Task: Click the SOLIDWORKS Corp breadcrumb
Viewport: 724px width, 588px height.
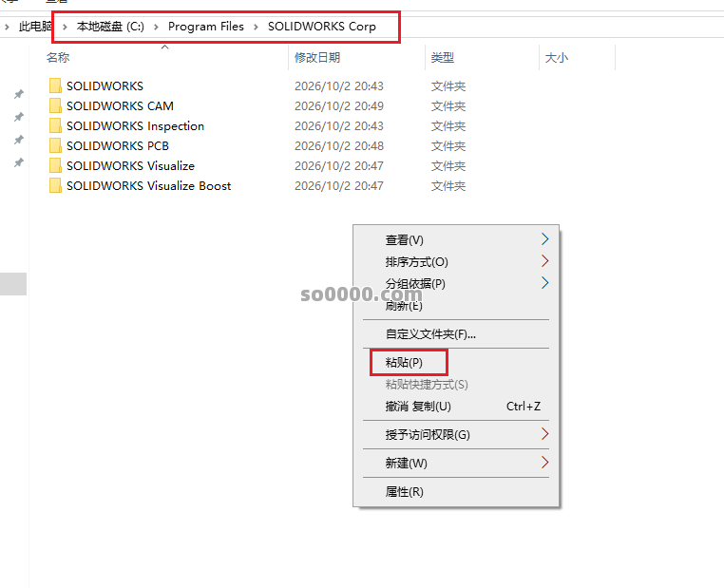Action: 322,27
